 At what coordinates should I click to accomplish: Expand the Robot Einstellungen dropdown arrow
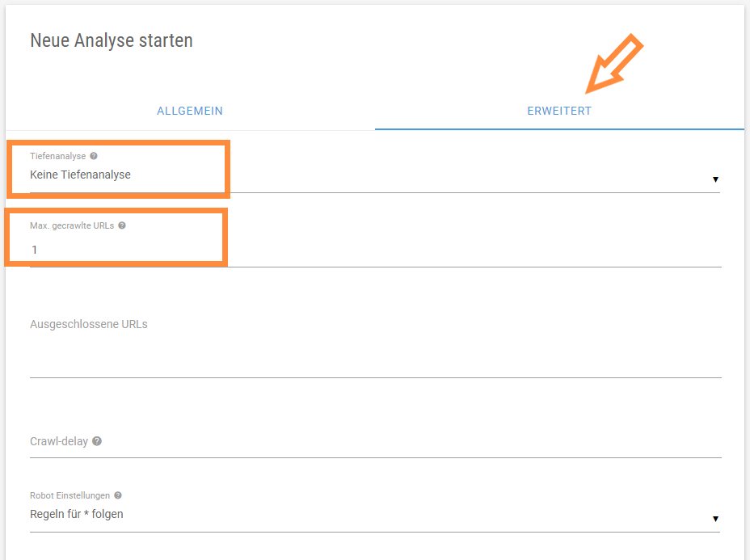coord(715,519)
